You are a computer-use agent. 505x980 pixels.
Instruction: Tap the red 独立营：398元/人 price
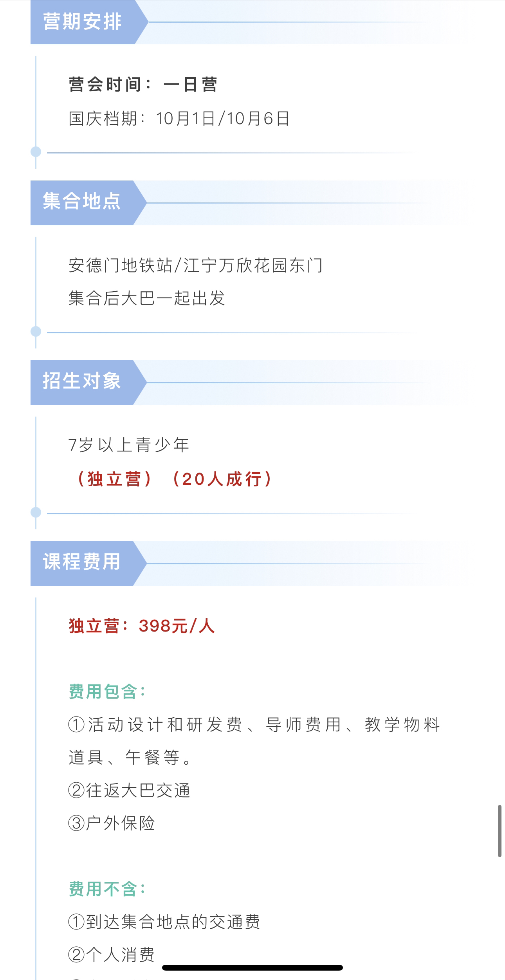point(142,626)
